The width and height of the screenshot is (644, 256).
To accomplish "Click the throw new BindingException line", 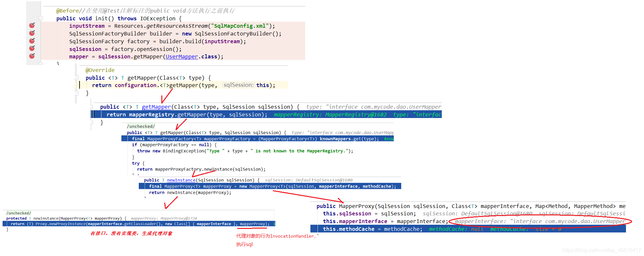I will point(245,151).
